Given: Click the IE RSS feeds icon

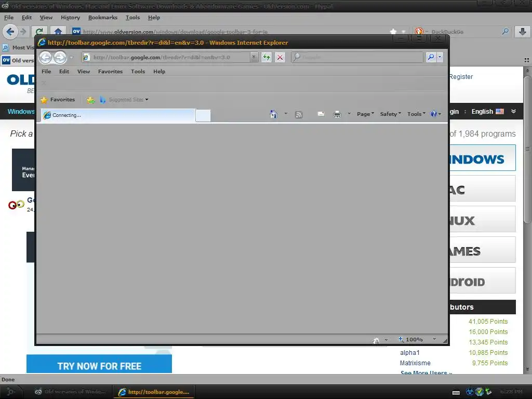Looking at the screenshot, I should click(299, 114).
